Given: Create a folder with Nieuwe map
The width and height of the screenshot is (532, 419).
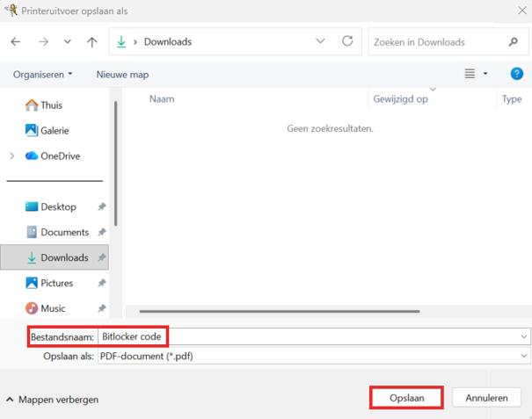Looking at the screenshot, I should (122, 75).
